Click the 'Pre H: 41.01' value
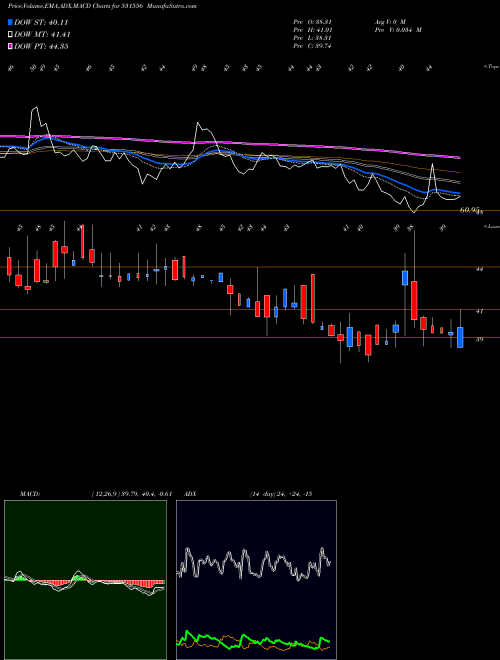Screen dimensions: 500x660 tap(312, 30)
